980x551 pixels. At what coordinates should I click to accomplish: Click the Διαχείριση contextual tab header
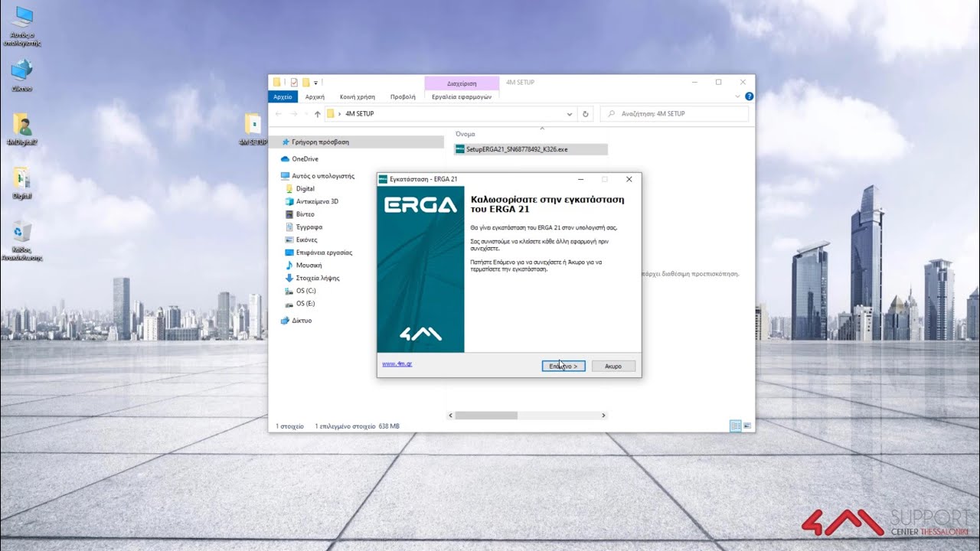pos(462,83)
